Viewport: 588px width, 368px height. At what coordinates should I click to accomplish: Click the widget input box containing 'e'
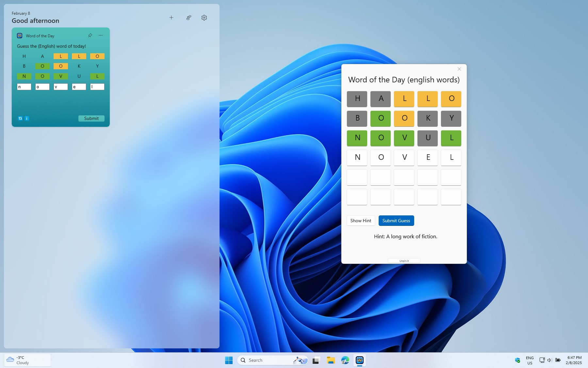pos(79,87)
